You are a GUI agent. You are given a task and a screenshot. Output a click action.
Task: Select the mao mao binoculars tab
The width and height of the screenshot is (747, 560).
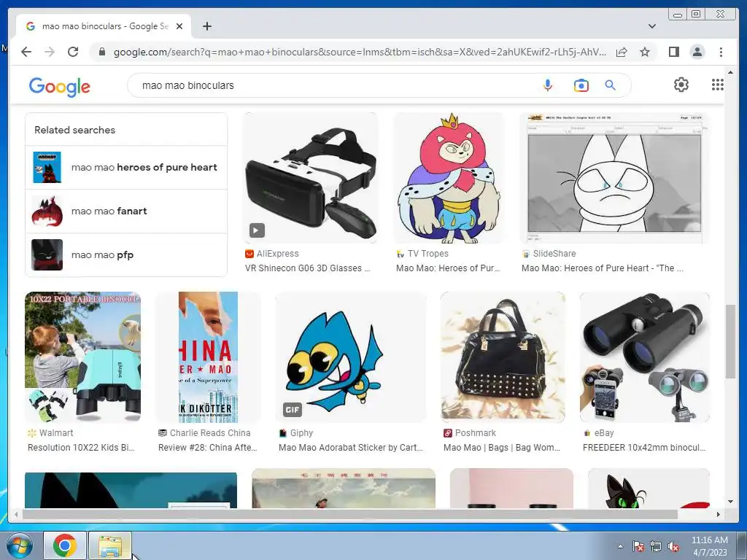tap(104, 26)
